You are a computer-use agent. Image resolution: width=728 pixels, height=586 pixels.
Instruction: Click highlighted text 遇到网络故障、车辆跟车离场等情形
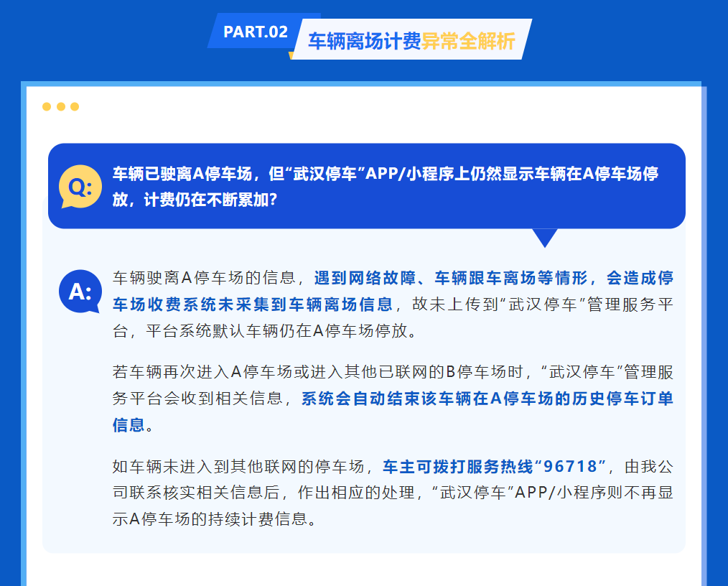[x=451, y=278]
